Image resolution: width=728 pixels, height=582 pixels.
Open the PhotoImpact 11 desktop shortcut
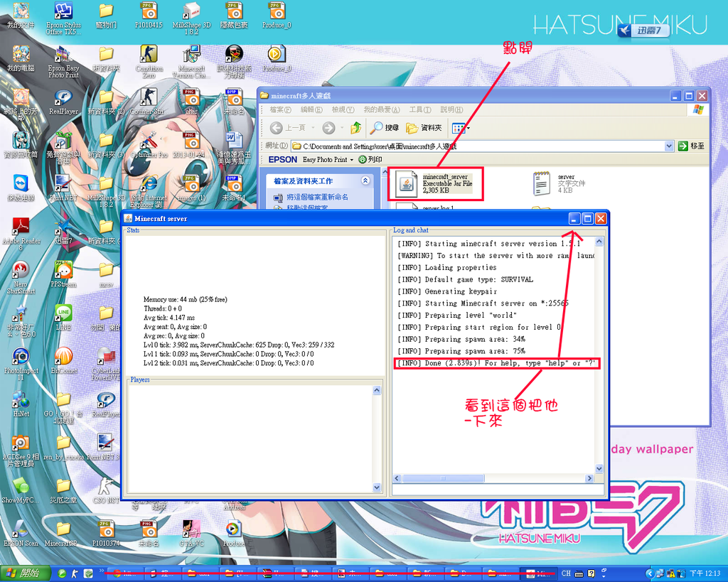21,363
